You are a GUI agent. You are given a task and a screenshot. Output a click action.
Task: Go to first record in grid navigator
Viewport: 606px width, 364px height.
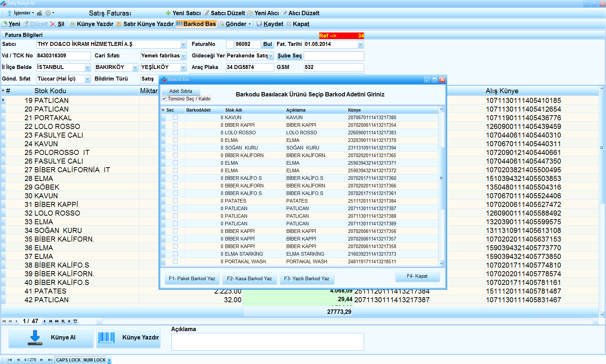[x=4, y=321]
